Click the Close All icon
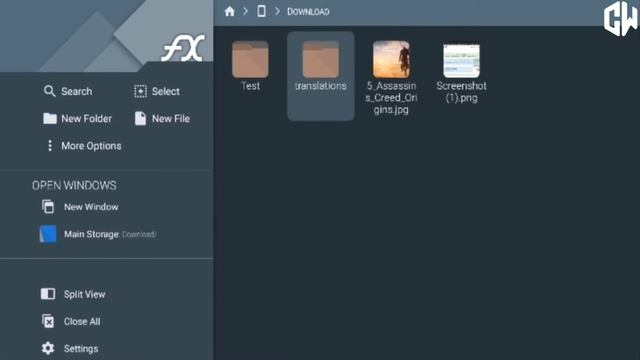 pos(48,321)
